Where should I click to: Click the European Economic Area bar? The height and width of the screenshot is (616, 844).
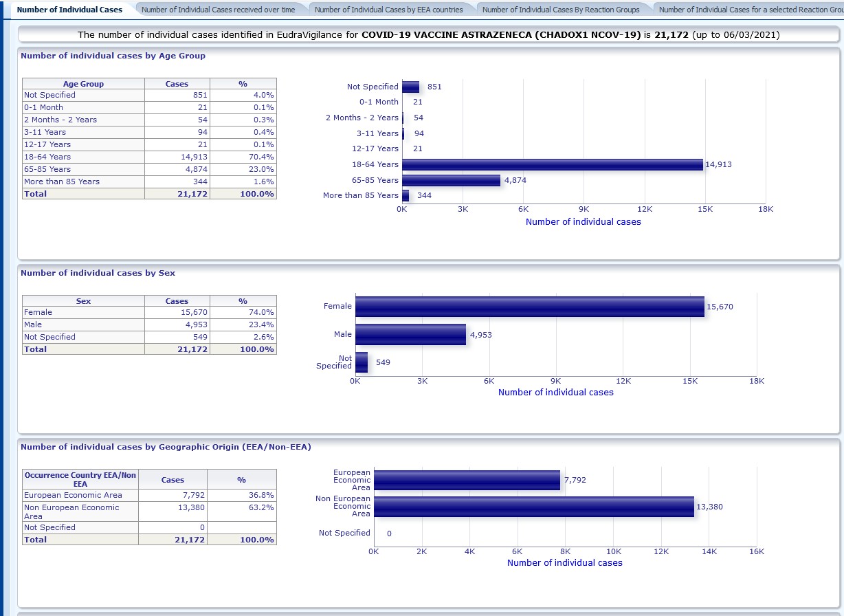[467, 480]
